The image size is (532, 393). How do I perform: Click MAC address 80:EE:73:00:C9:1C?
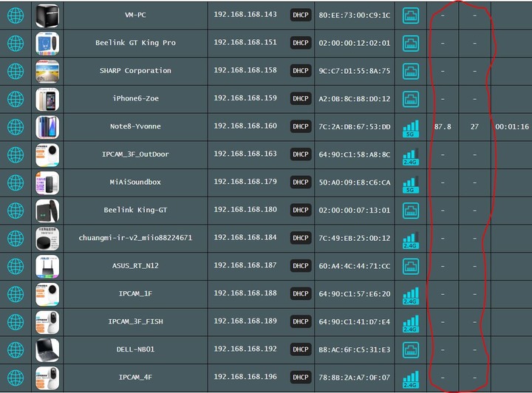click(x=355, y=16)
